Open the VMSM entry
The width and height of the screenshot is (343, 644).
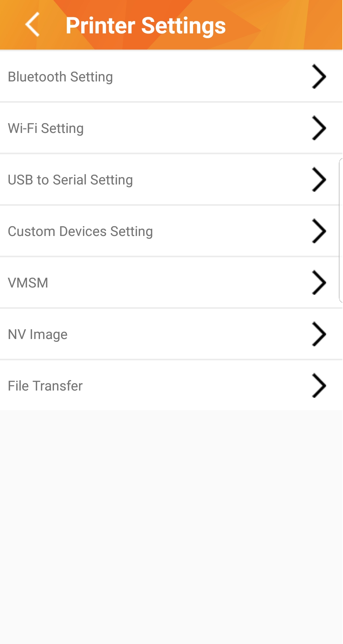(x=28, y=283)
